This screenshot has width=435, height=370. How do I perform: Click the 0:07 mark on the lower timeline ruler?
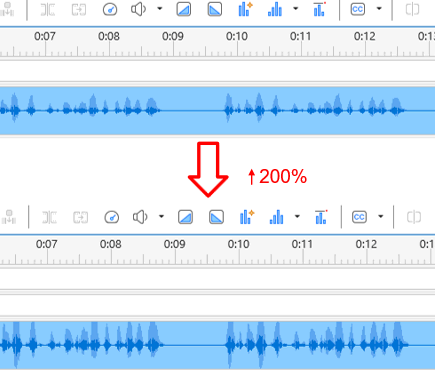click(47, 244)
